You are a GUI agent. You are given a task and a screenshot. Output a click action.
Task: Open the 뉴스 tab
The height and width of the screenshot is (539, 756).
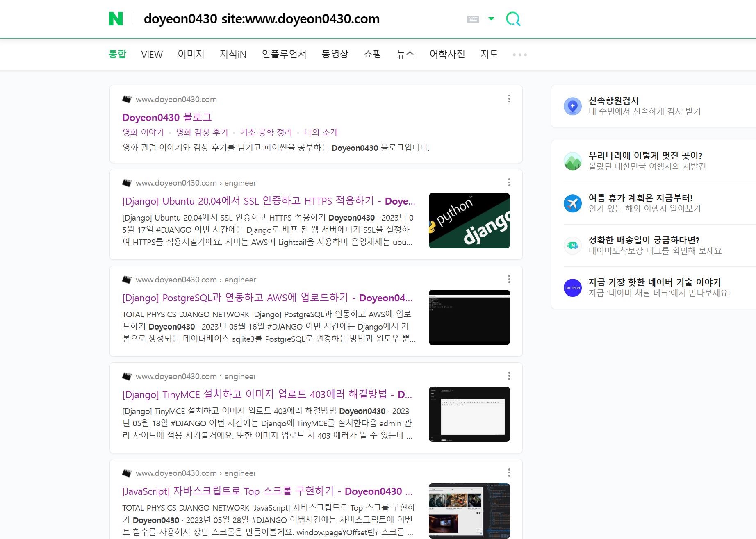405,54
